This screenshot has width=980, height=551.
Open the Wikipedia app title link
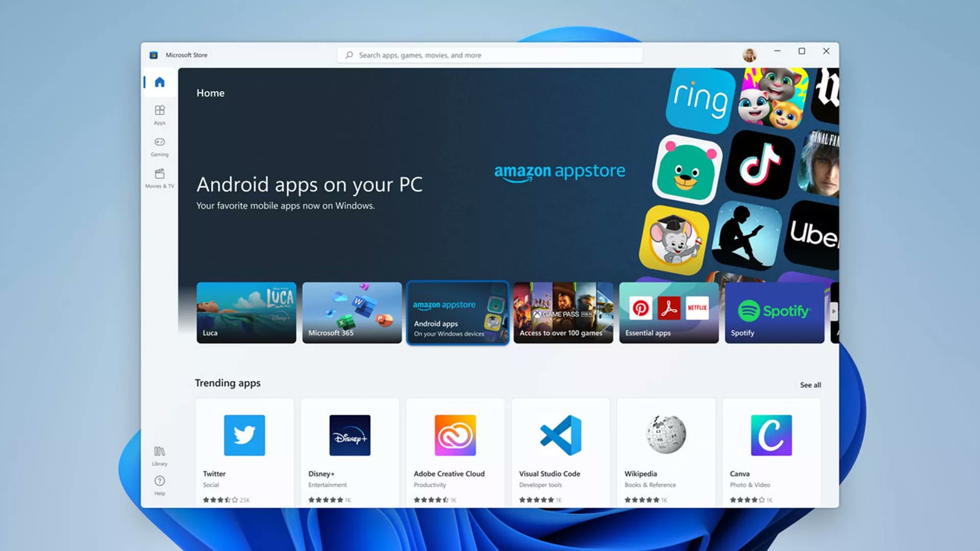tap(641, 474)
